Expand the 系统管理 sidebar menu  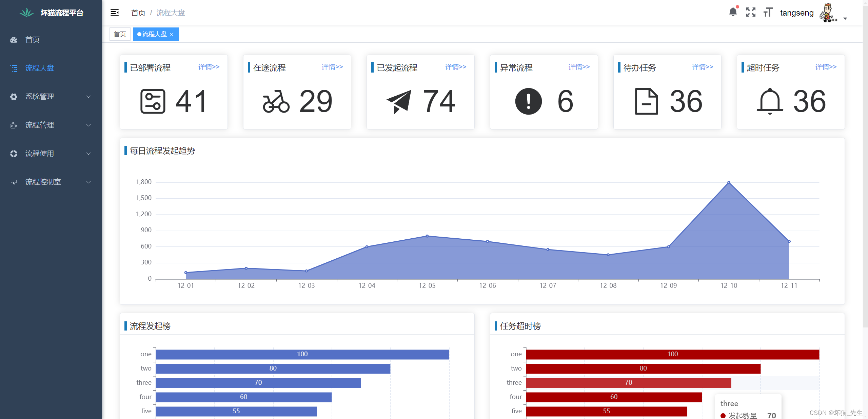(x=51, y=97)
